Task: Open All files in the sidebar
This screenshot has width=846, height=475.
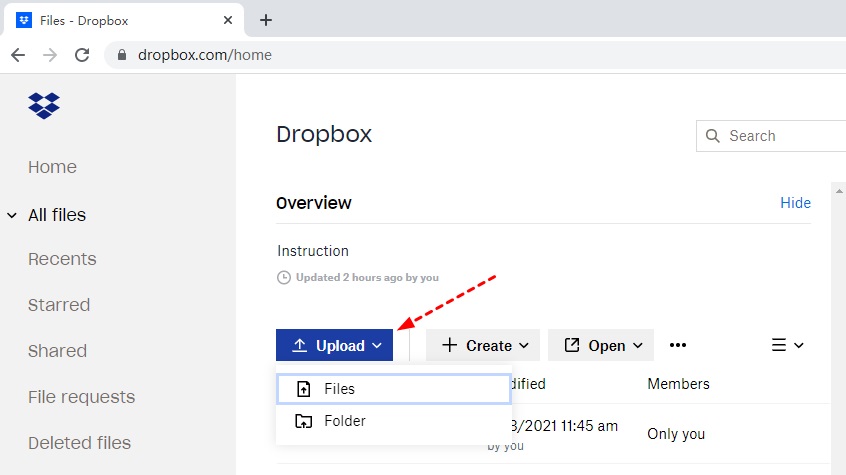Action: pyautogui.click(x=57, y=215)
